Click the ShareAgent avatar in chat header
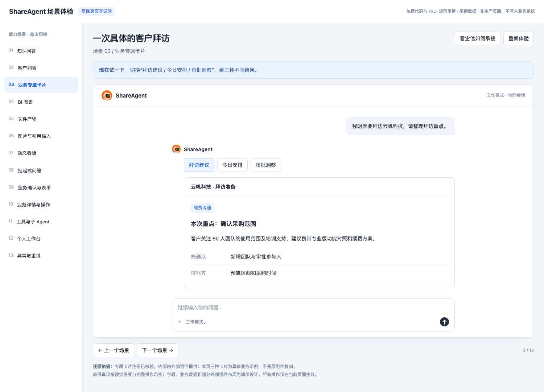Viewport: 544px width, 392px height. [107, 95]
